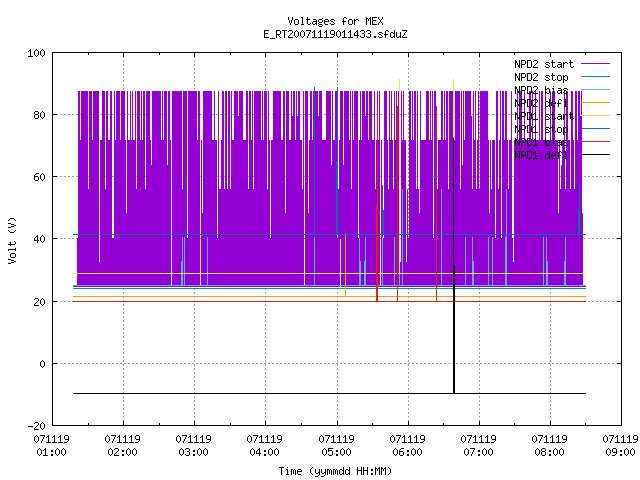The width and height of the screenshot is (640, 480).
Task: Click the y-axis tick label '100'
Action: click(36, 53)
